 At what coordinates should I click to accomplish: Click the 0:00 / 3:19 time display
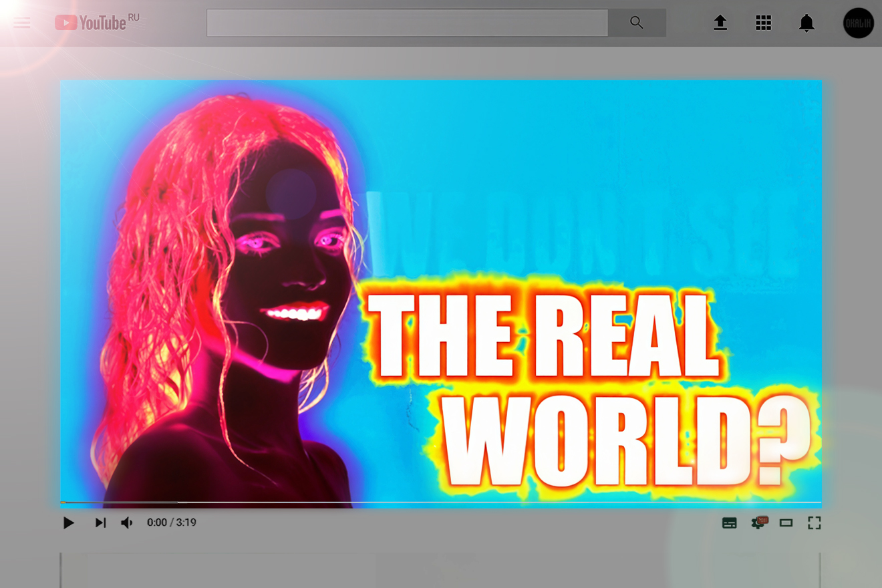[172, 523]
